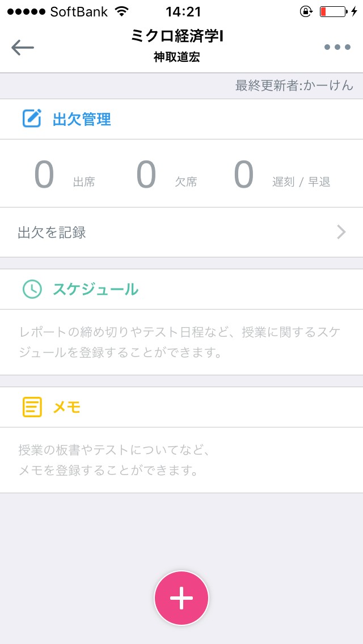The image size is (363, 644).
Task: Expand the 出欠を記録 row chevron
Action: [x=341, y=232]
